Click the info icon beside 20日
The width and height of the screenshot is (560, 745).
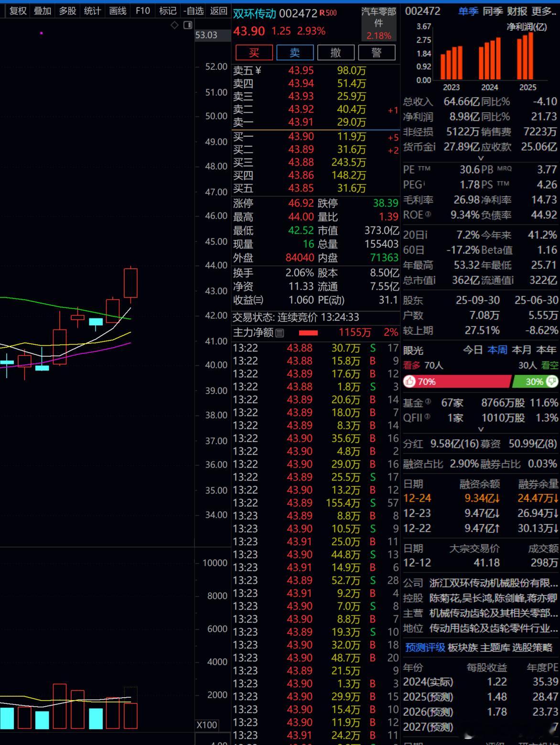(426, 235)
